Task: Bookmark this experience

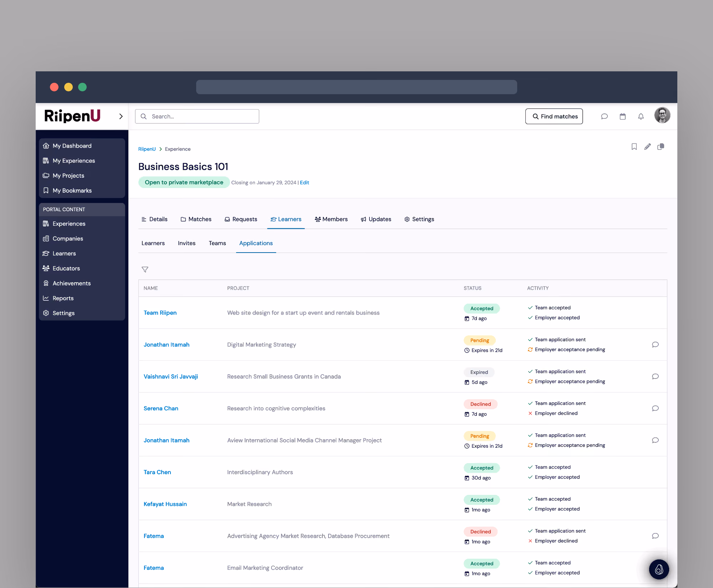Action: tap(634, 147)
